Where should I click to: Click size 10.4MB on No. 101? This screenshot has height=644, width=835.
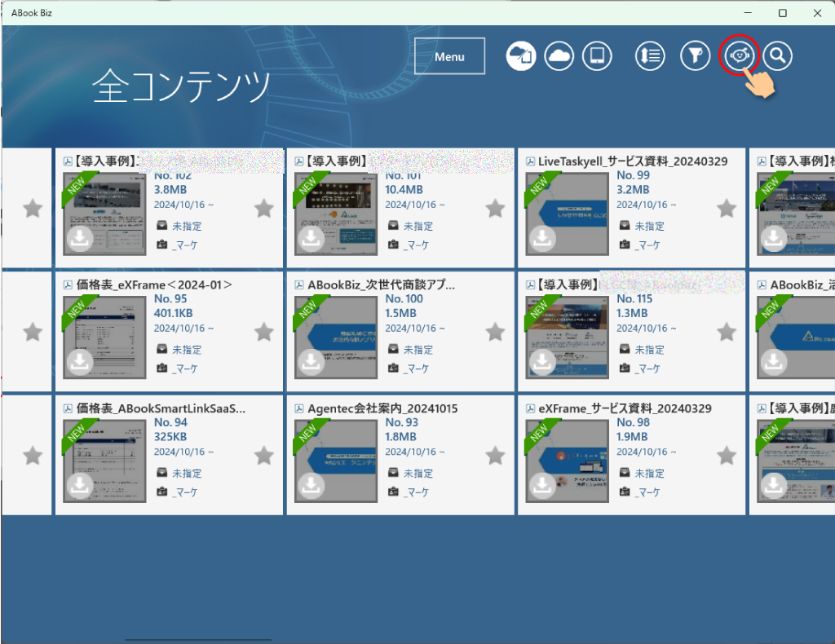(x=404, y=189)
